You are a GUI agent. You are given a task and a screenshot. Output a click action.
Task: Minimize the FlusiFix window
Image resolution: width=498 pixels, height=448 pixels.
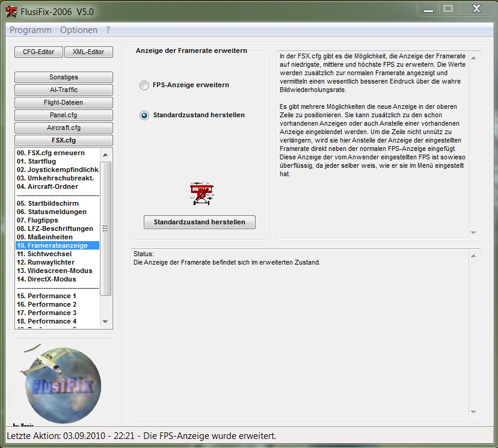(428, 9)
